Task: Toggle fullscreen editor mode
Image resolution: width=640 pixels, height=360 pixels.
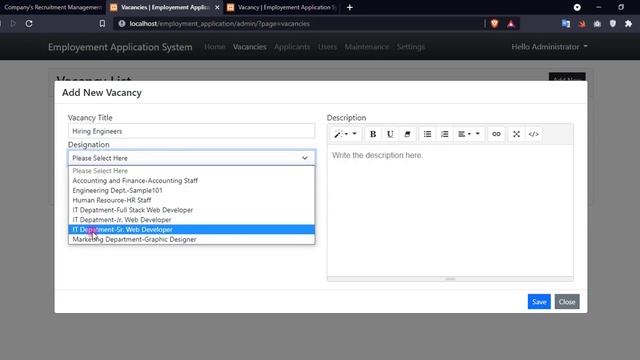Action: pyautogui.click(x=516, y=134)
